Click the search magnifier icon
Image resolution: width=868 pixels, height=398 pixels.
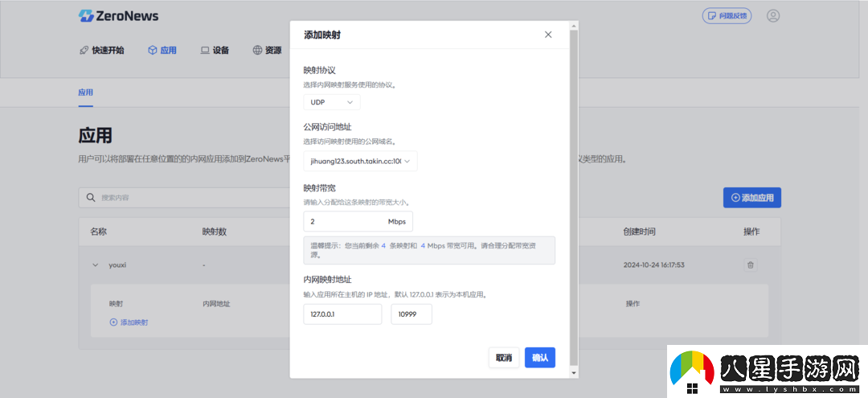(x=92, y=197)
